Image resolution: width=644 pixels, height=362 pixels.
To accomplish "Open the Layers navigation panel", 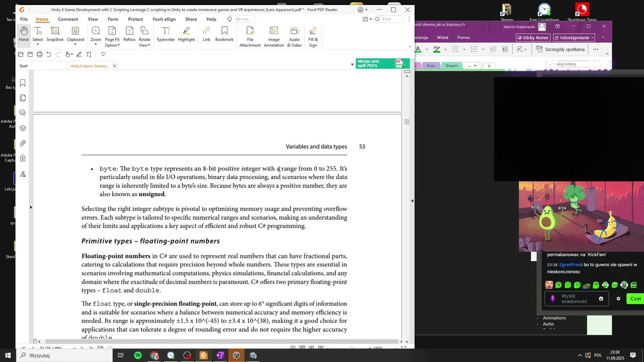I will [x=23, y=128].
